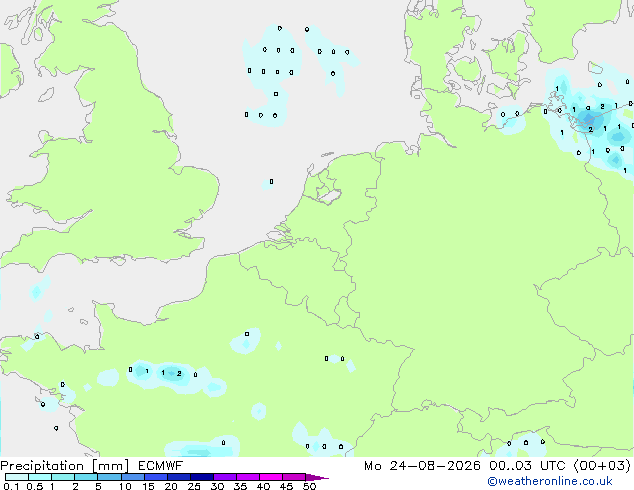Screen dimensions: 634x490
Task: Click the darkest blue rain cell near the Baltic coast
Action: tap(588, 118)
